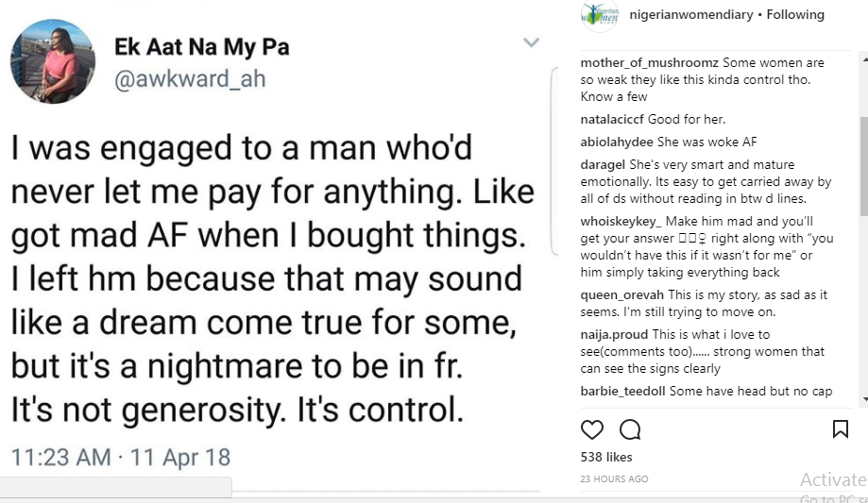The height and width of the screenshot is (503, 868).
Task: Open nigerianwomendiary profile picture
Action: pos(598,15)
